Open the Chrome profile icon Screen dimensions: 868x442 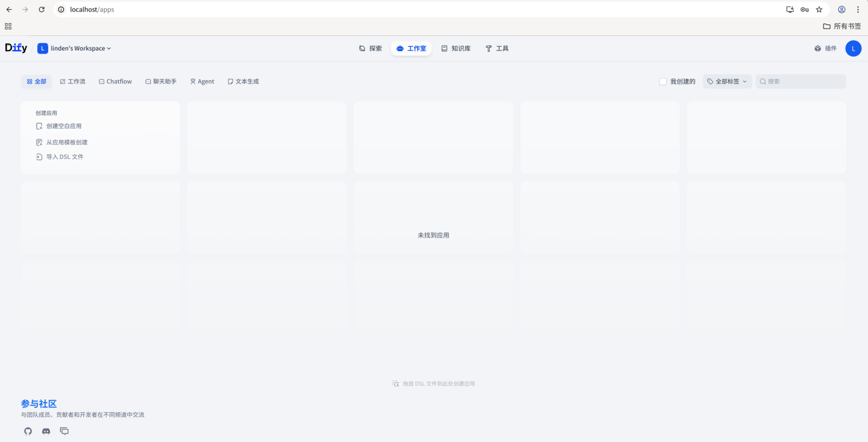842,10
